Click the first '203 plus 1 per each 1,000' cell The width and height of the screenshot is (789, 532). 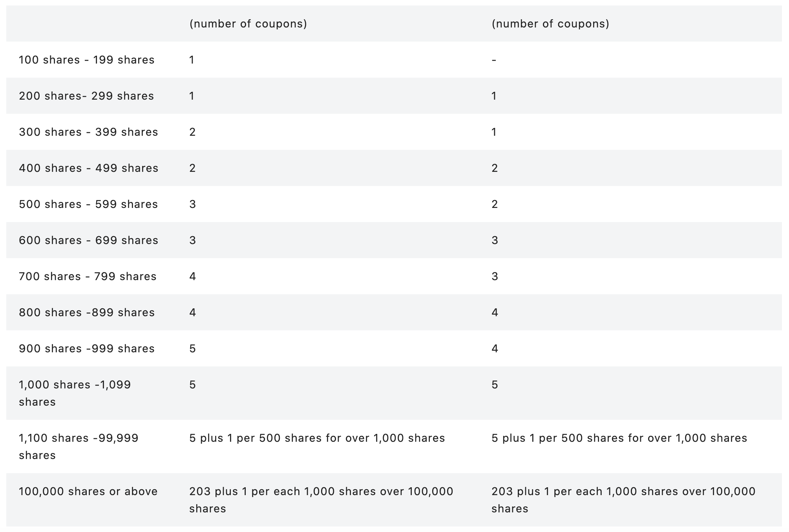321,499
